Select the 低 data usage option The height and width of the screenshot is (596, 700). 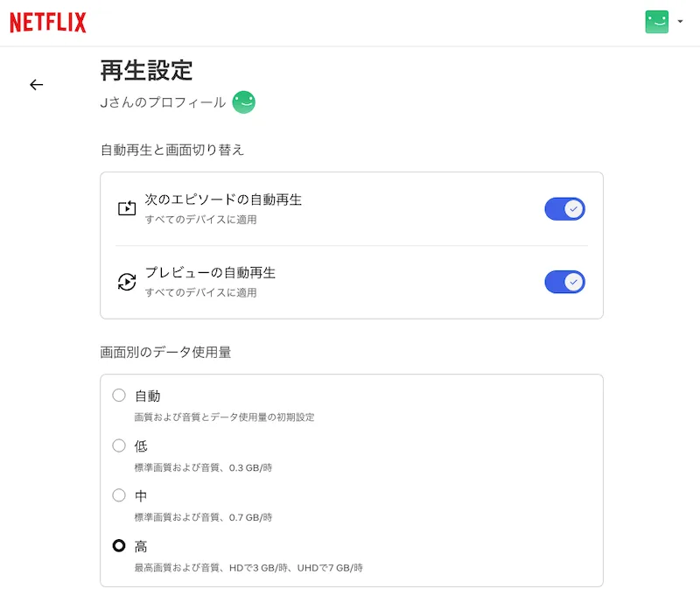coord(119,445)
